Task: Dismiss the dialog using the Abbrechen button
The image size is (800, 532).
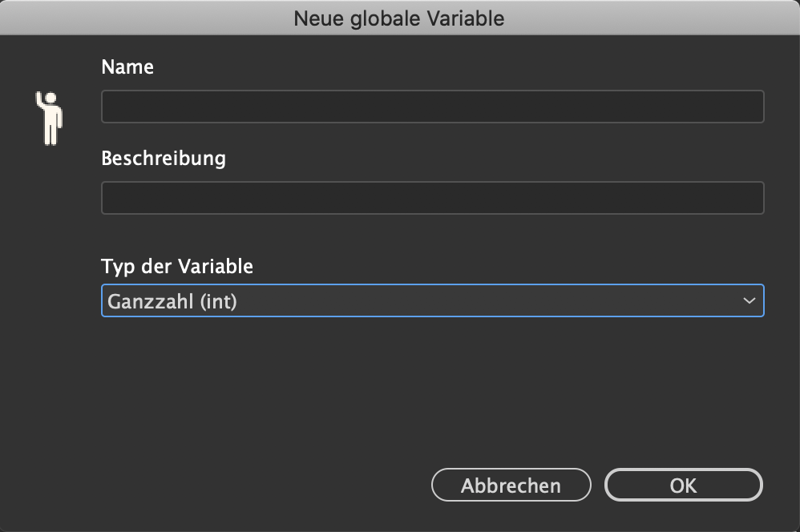Action: (x=511, y=485)
